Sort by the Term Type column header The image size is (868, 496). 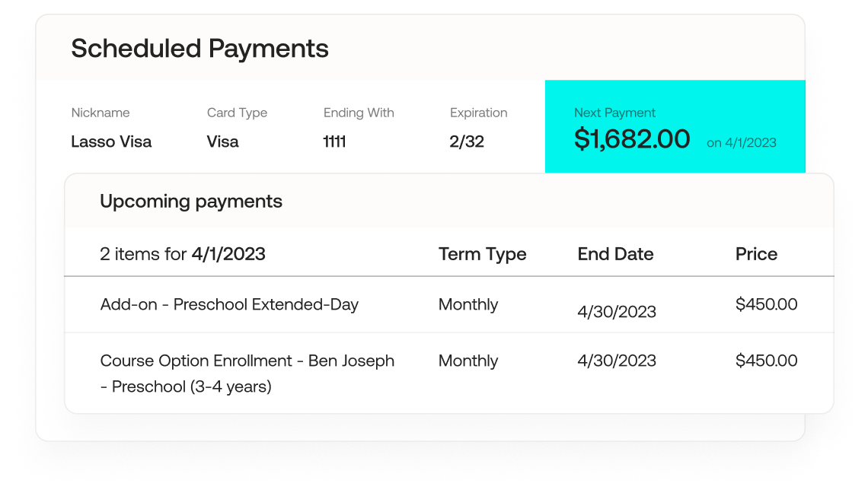[x=482, y=254]
